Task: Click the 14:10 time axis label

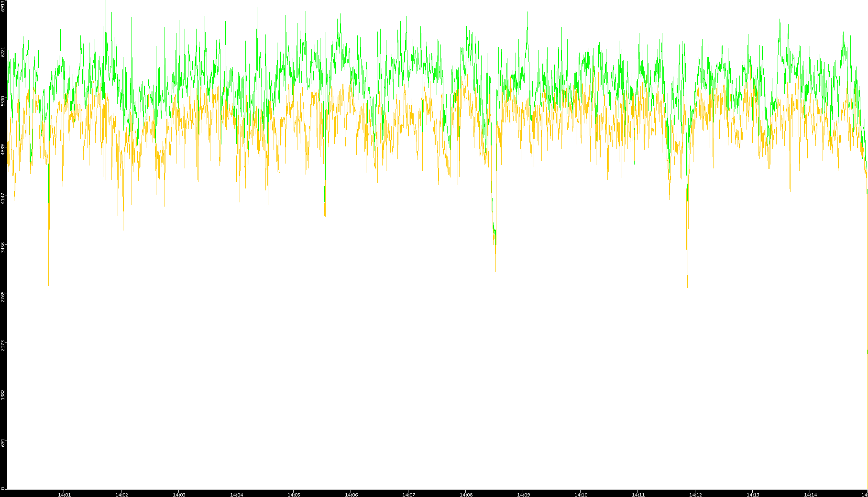Action: click(581, 495)
